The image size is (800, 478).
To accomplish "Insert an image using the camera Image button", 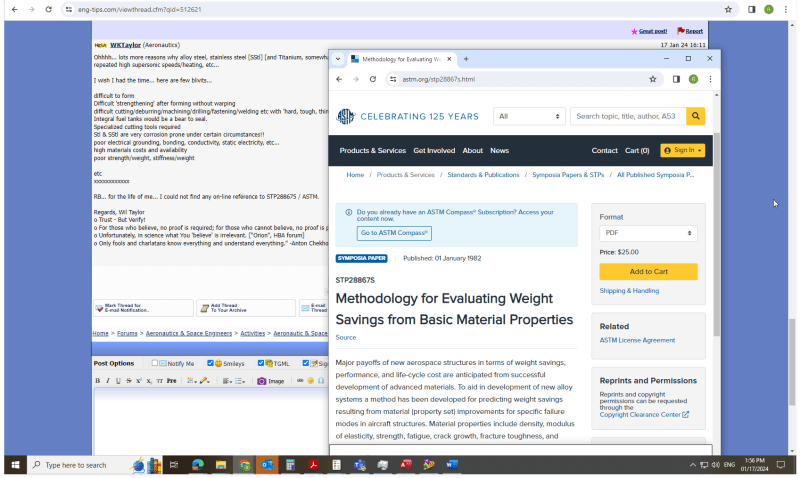I will [x=270, y=381].
